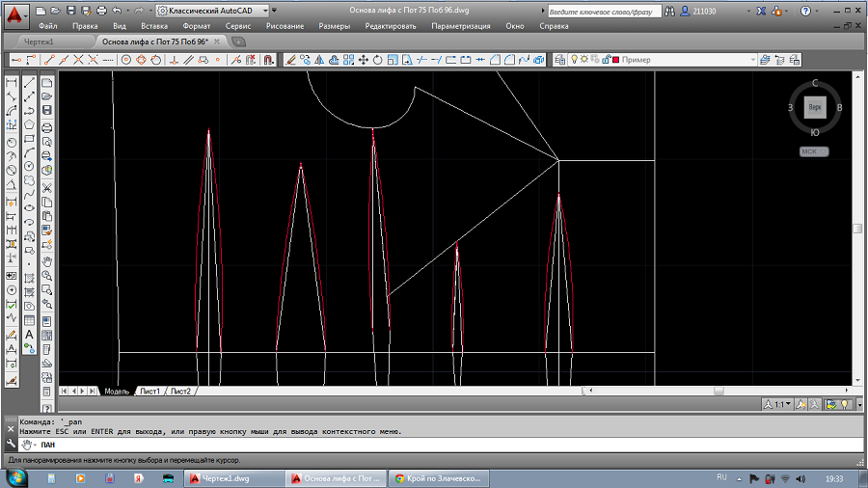This screenshot has width=868, height=488.
Task: Select the Mirror tool icon
Action: (319, 60)
